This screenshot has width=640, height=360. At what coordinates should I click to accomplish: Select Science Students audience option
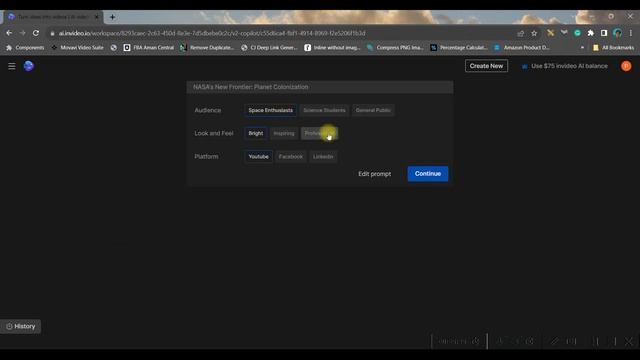pyautogui.click(x=324, y=110)
